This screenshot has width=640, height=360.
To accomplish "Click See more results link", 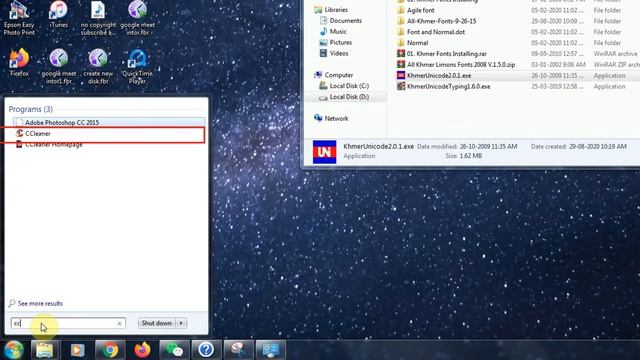I will pos(36,303).
